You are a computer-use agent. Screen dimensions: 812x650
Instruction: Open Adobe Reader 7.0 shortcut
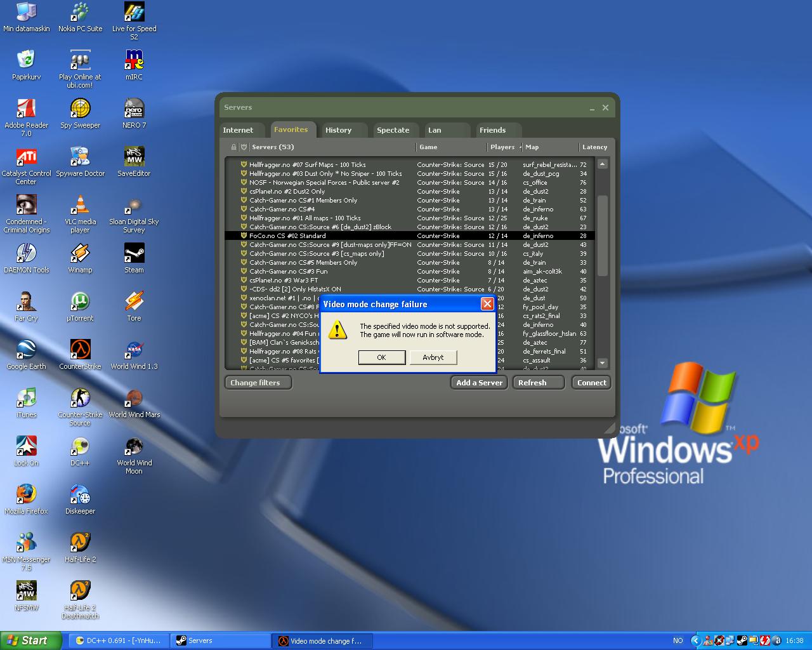[x=26, y=117]
